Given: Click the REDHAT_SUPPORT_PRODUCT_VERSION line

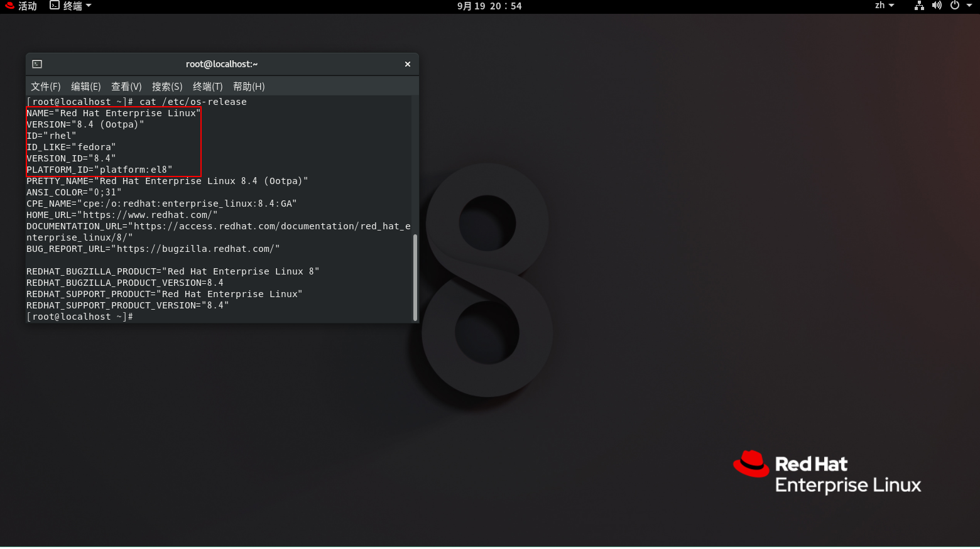Looking at the screenshot, I should pyautogui.click(x=128, y=305).
